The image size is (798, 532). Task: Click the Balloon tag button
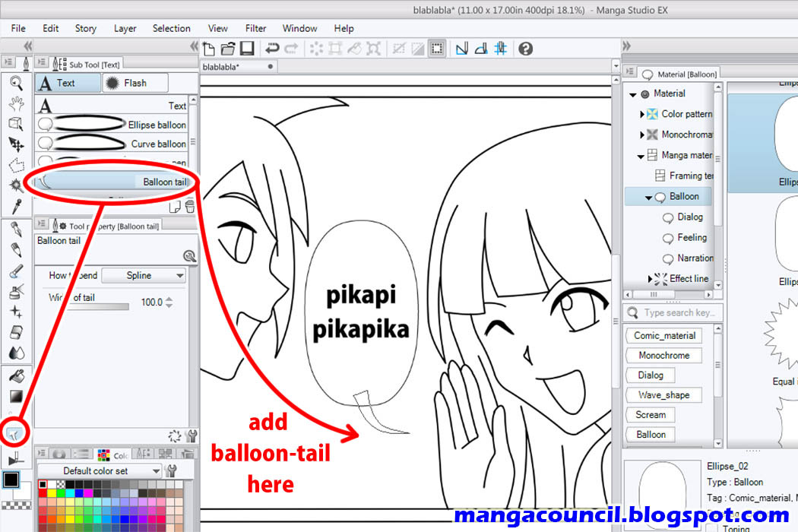tap(651, 435)
